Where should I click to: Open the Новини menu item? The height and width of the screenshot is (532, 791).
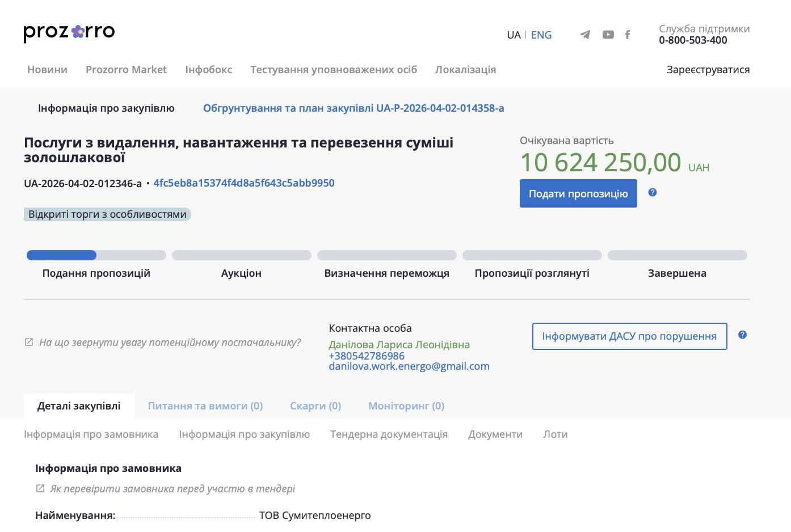(x=47, y=70)
